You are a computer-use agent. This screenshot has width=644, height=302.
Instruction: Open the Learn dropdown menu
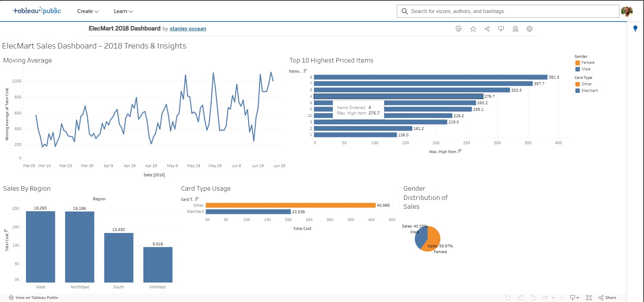point(123,11)
